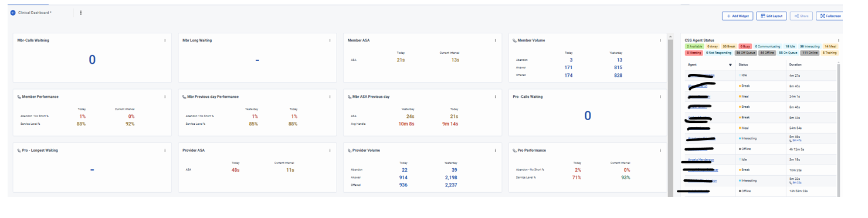Sort agents using the Agent column arrow
Screen dimensions: 868x218
pos(730,64)
